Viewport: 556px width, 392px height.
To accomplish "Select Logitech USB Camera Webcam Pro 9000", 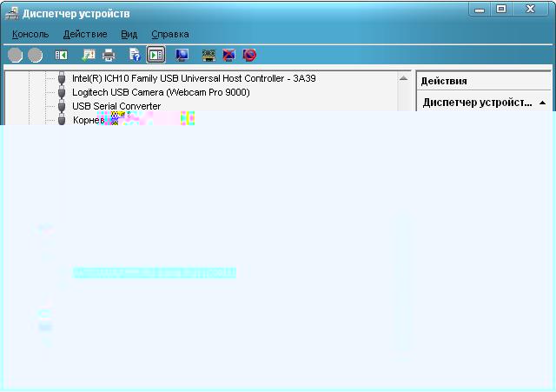I will (161, 92).
